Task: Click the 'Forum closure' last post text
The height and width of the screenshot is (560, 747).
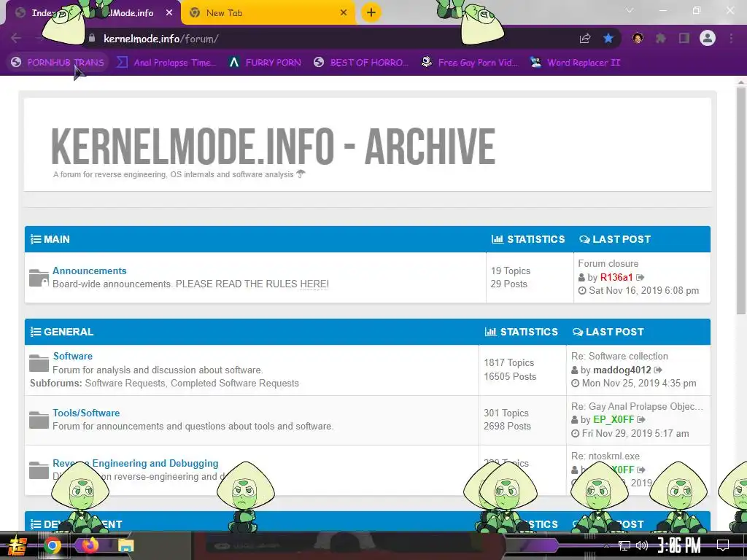Action: (x=608, y=263)
